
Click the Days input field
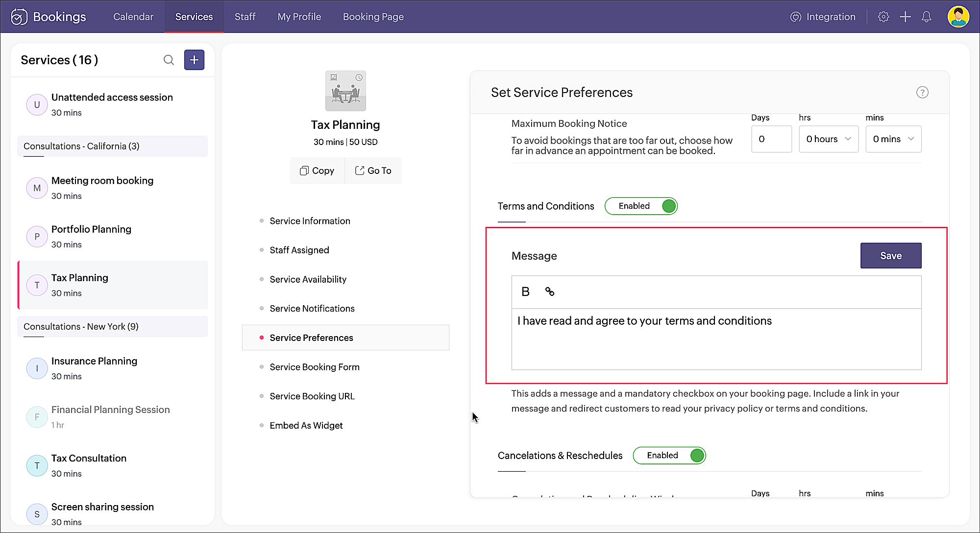pyautogui.click(x=771, y=139)
